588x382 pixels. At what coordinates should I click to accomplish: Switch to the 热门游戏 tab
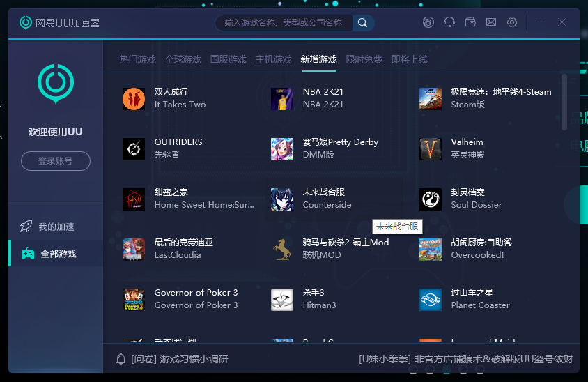click(137, 59)
